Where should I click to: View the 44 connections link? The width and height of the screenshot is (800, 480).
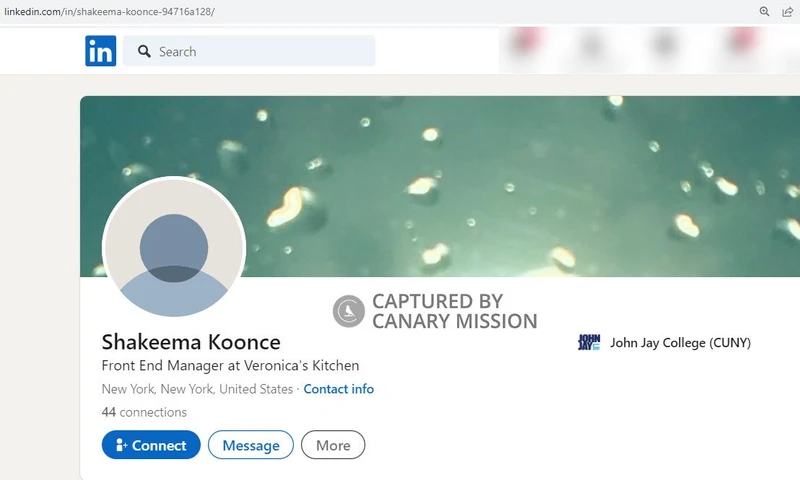pos(144,412)
